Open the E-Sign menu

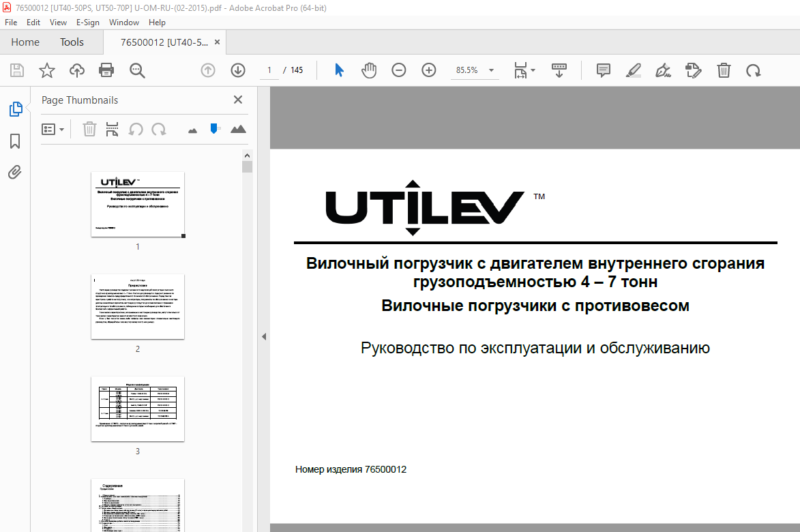tap(88, 23)
